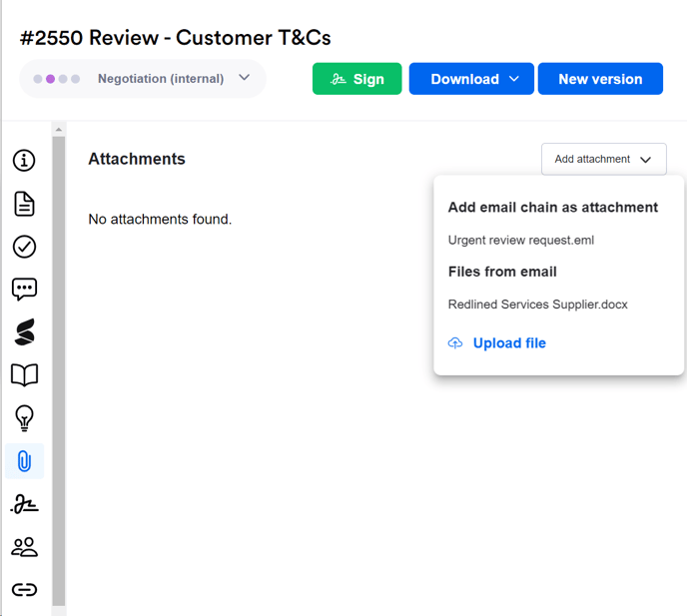687x616 pixels.
Task: Open the information sidebar icon
Action: (x=24, y=161)
